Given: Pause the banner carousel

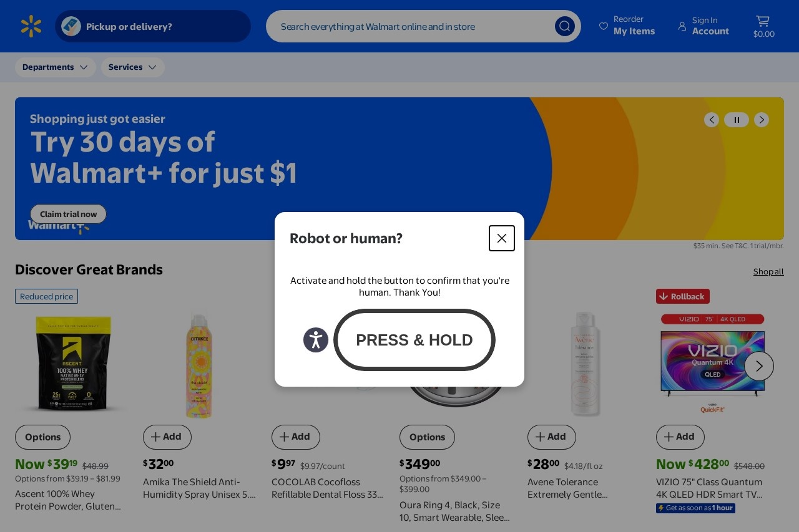Looking at the screenshot, I should pos(737,120).
